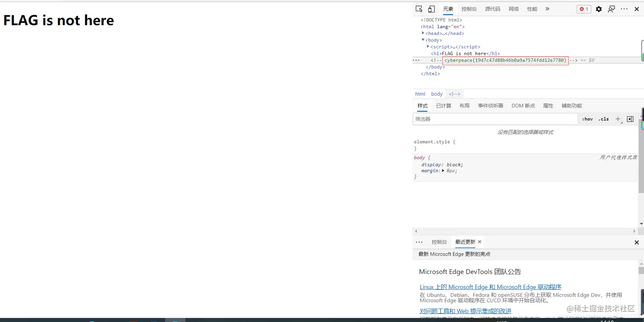Toggle the .cls class editor button
644x322 pixels.
coord(604,119)
